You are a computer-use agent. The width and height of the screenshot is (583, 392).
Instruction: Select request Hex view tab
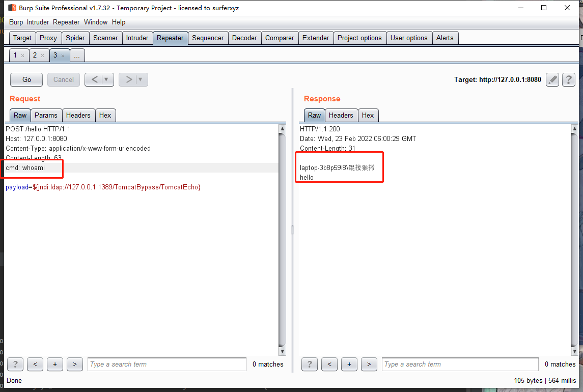[x=105, y=115]
